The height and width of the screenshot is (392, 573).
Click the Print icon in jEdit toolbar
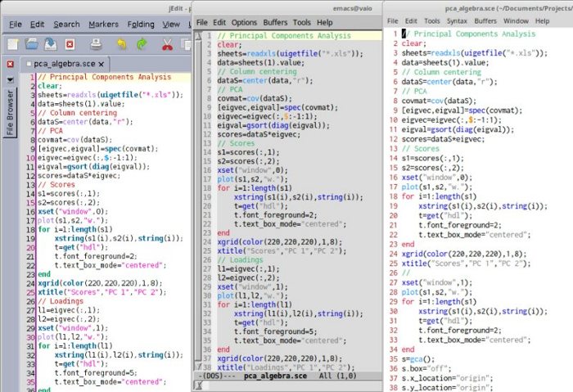tap(96, 43)
